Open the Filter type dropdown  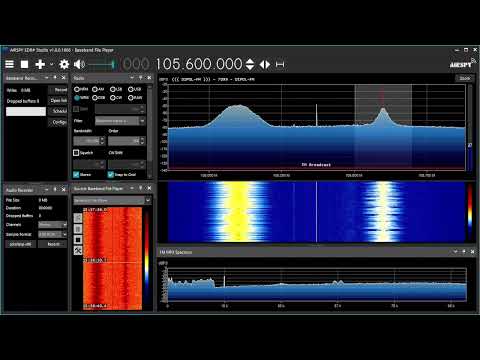pyautogui.click(x=120, y=121)
